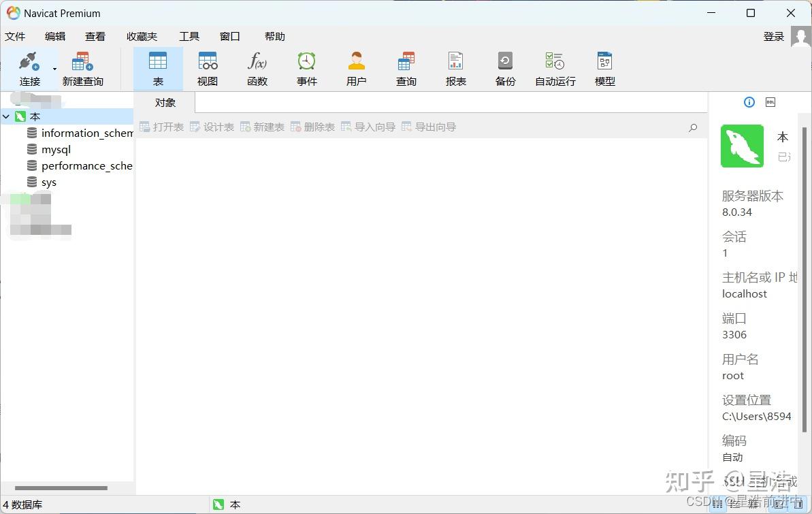
Task: Click the 本 connection in status bar
Action: [227, 504]
